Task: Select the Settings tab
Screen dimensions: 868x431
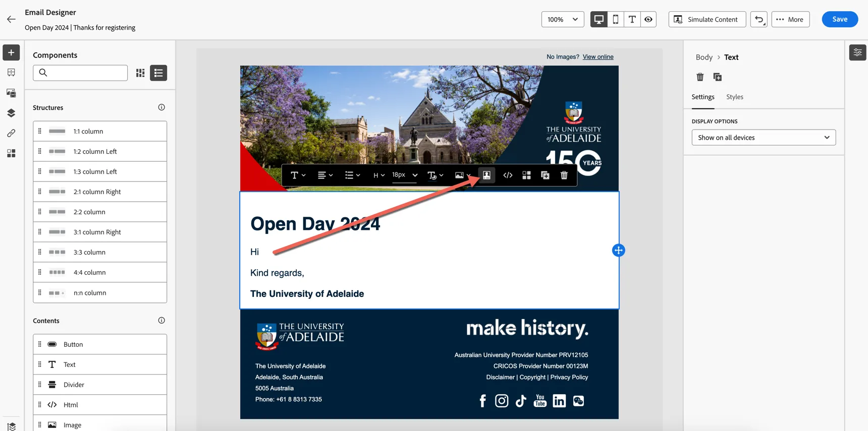Action: pos(702,97)
